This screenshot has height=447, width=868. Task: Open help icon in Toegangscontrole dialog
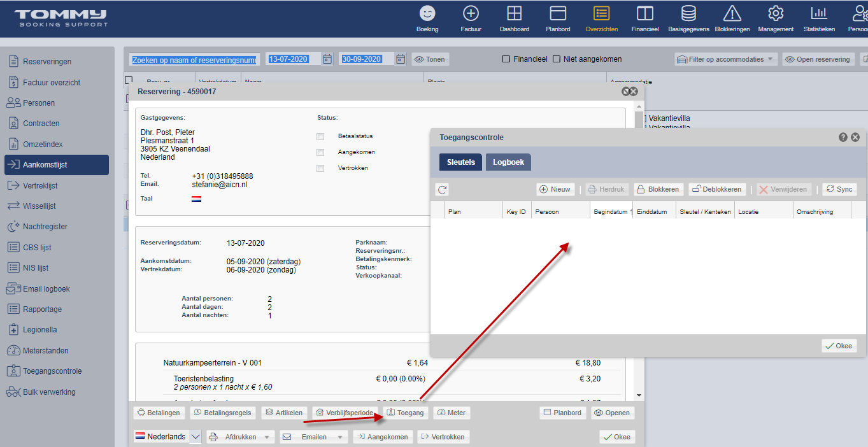843,137
